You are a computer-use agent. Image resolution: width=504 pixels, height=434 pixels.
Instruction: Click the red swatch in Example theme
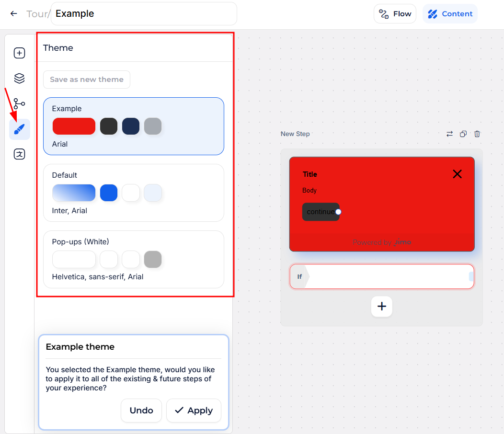(74, 126)
